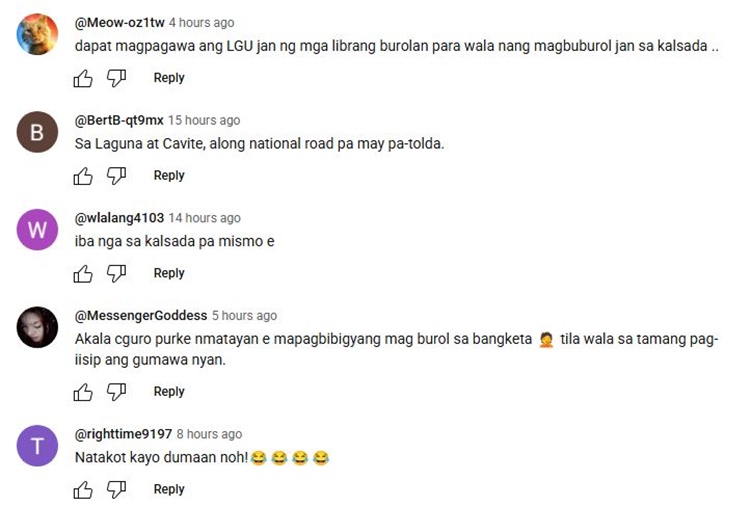Open the 8 hours ago timestamp link
This screenshot has width=750, height=506.
tap(210, 434)
